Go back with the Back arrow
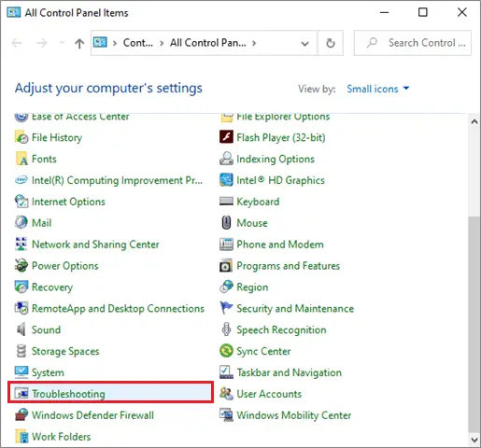The height and width of the screenshot is (448, 481). (x=17, y=43)
